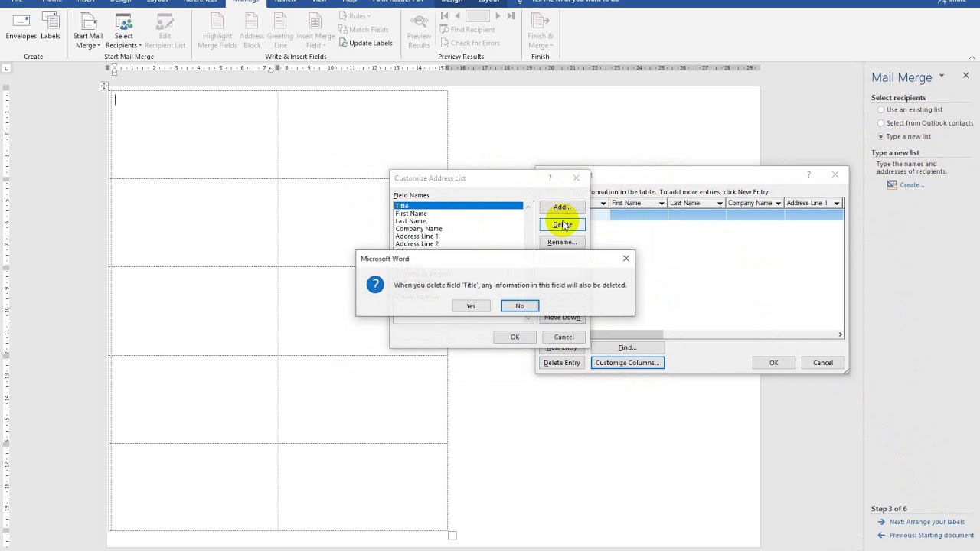The image size is (980, 551).
Task: Click the Match Fields command
Action: click(x=364, y=30)
